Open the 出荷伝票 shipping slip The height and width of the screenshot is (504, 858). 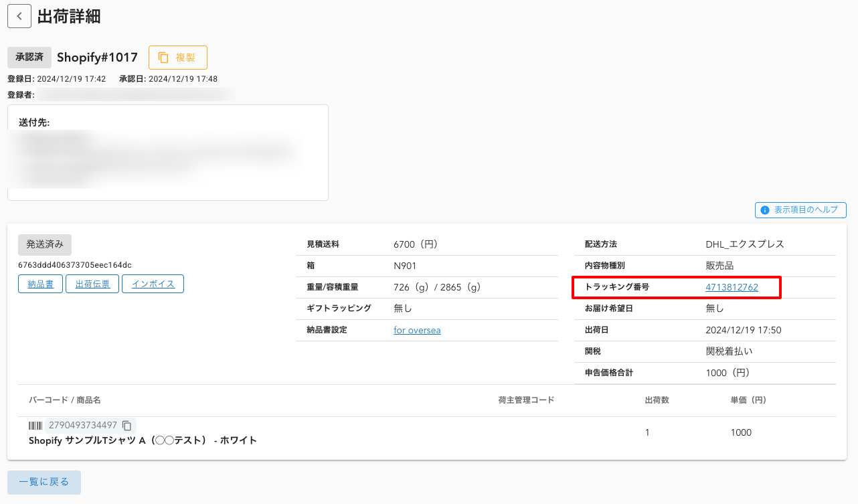[x=92, y=284]
